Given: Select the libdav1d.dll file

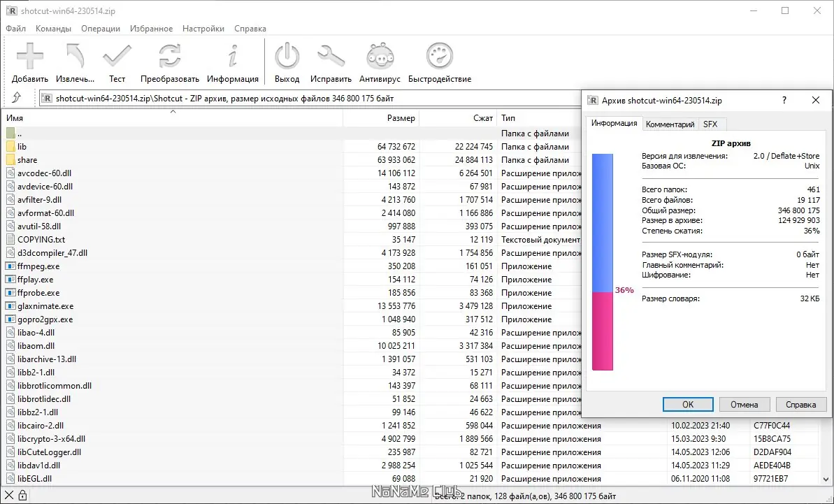Looking at the screenshot, I should (x=38, y=466).
